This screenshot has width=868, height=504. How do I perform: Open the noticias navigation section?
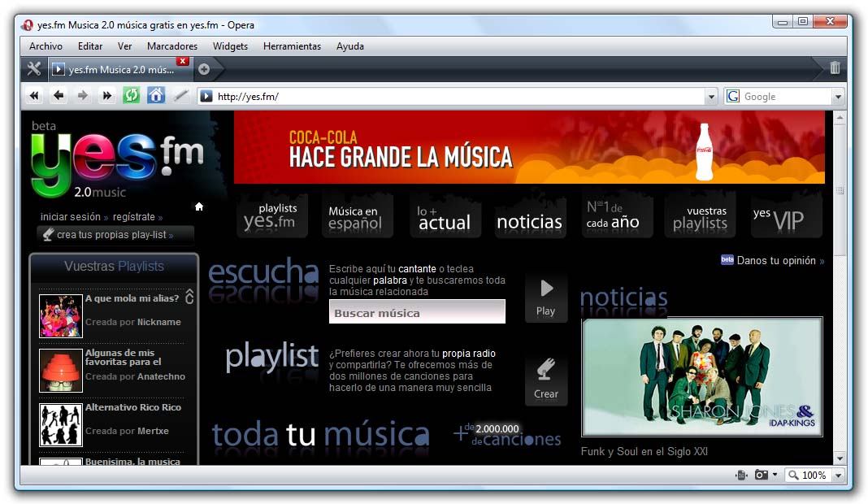coord(530,216)
